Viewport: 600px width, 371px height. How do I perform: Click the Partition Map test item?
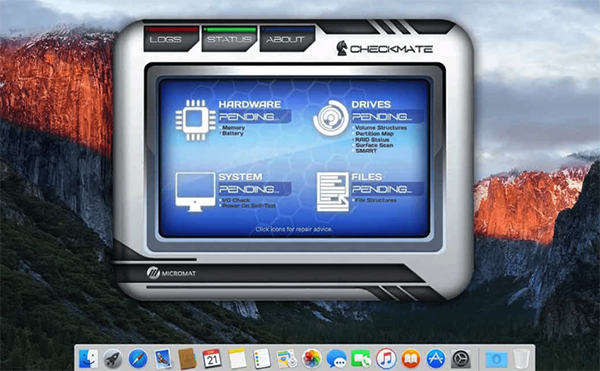(374, 134)
